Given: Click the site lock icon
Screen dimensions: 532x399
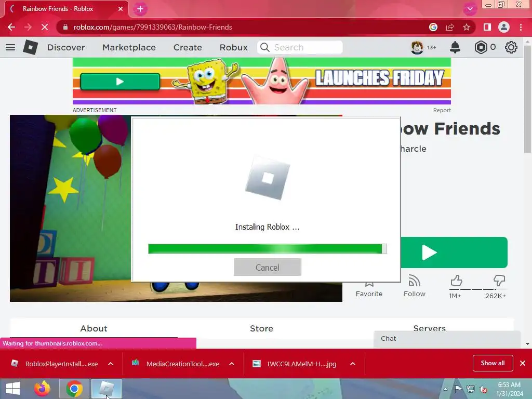Looking at the screenshot, I should tap(65, 27).
